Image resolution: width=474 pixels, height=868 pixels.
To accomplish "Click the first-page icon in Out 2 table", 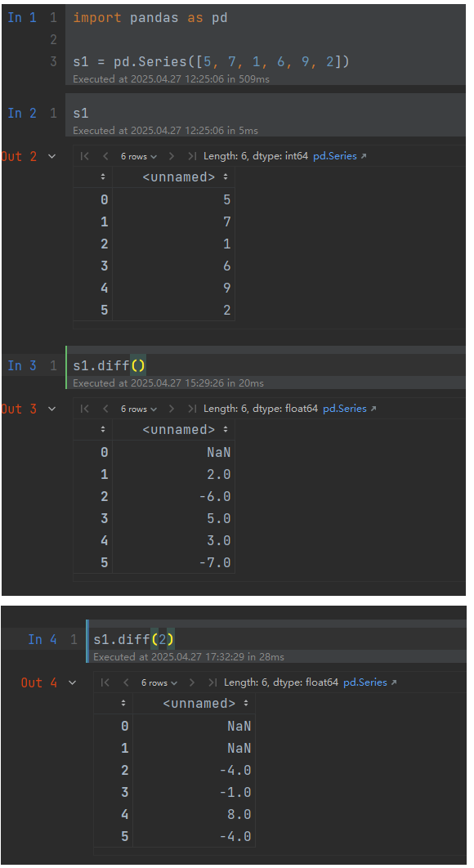I will click(x=83, y=156).
